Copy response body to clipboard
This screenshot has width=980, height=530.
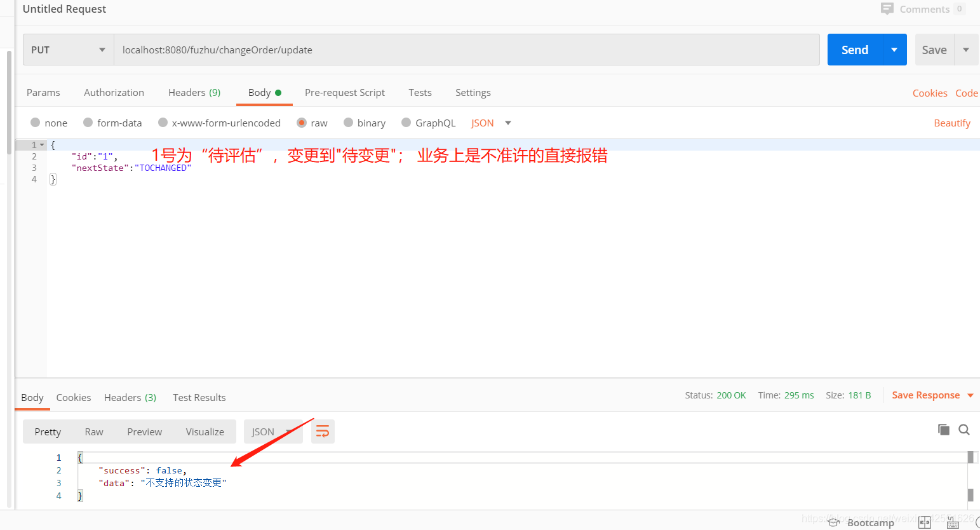point(944,430)
